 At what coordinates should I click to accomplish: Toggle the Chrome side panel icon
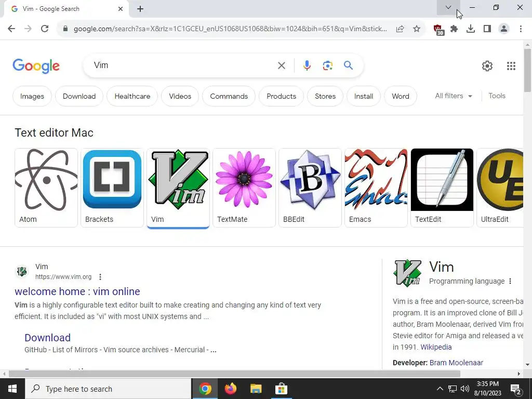coord(487,29)
